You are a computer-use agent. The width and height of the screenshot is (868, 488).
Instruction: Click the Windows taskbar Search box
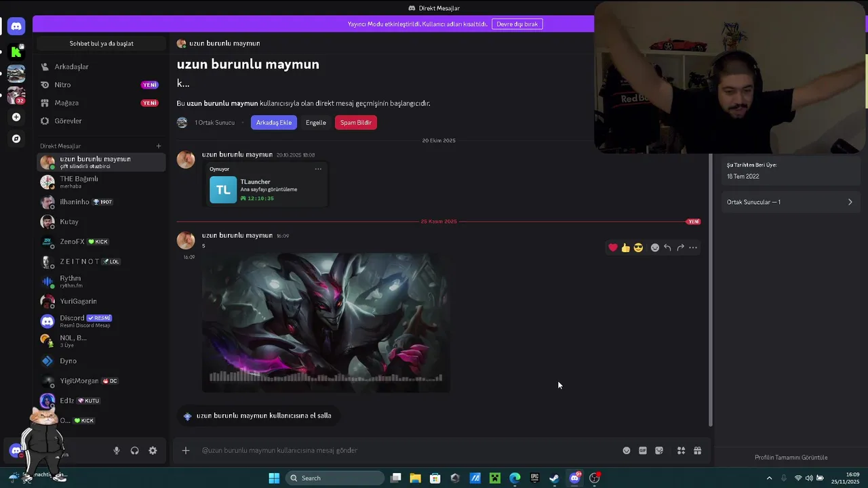point(335,478)
